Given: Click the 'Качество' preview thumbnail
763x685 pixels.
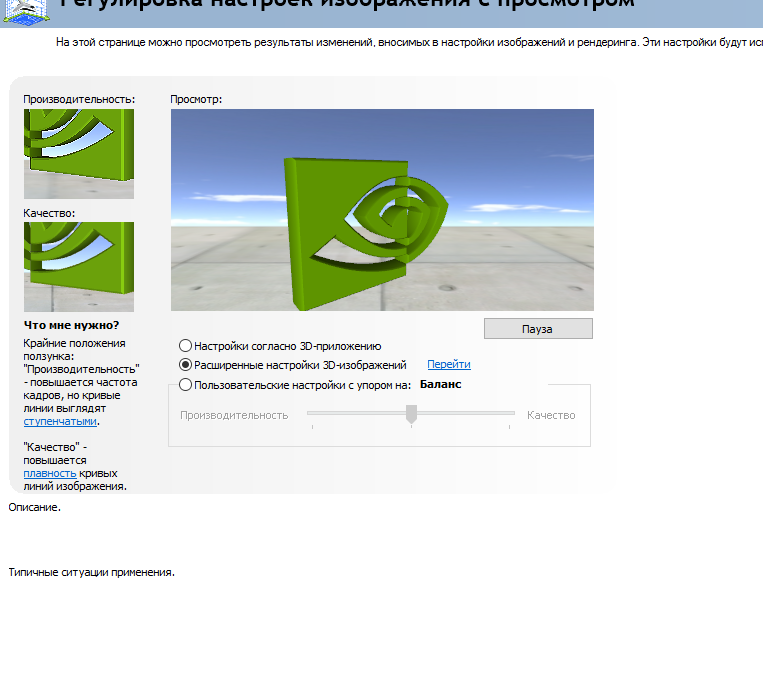Looking at the screenshot, I should click(79, 267).
